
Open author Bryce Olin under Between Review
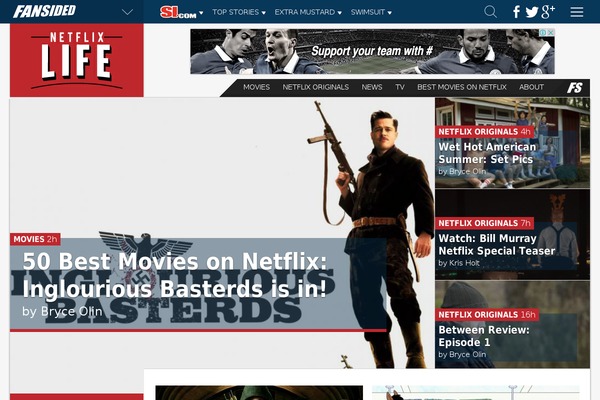462,354
